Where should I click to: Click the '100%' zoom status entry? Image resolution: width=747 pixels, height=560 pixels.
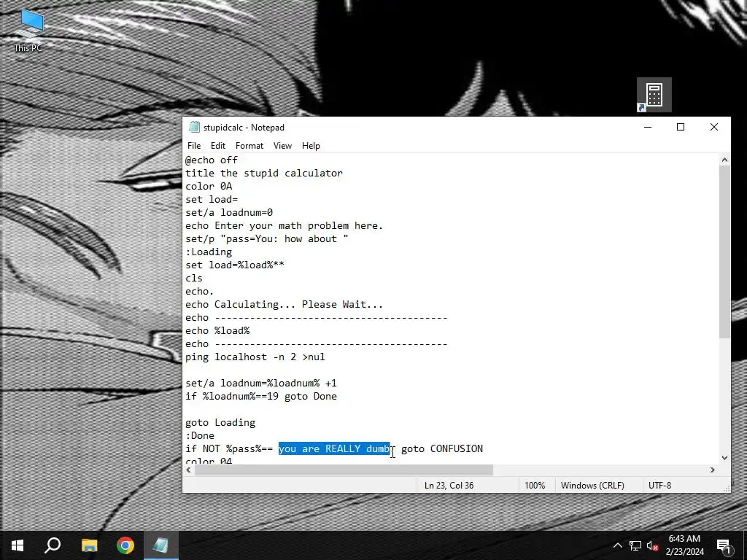pos(535,485)
